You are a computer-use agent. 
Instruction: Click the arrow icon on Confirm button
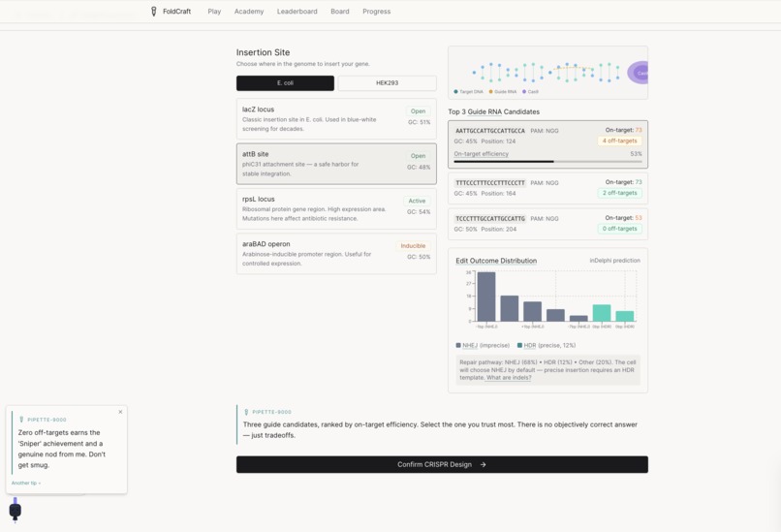[x=484, y=464]
